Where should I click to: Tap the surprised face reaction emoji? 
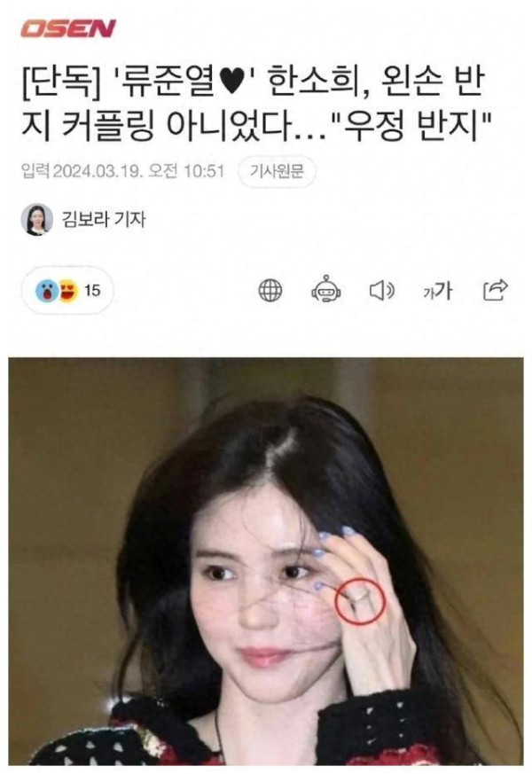(x=47, y=291)
